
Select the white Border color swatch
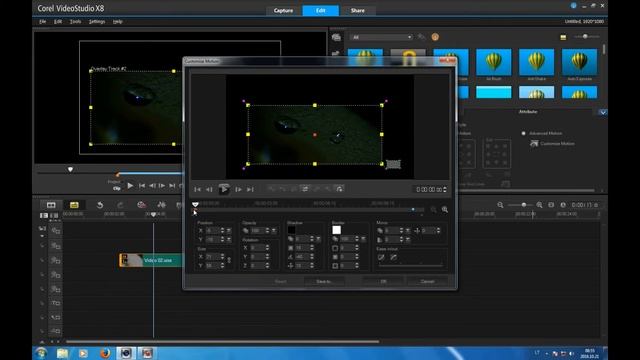pyautogui.click(x=336, y=230)
